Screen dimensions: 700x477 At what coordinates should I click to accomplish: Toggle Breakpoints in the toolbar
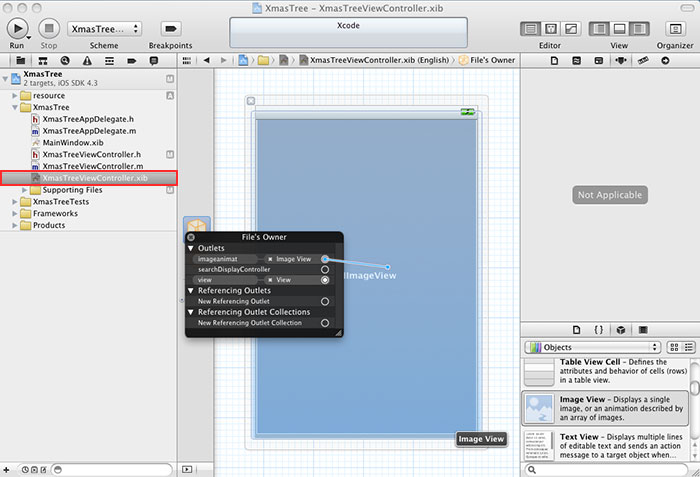[171, 29]
